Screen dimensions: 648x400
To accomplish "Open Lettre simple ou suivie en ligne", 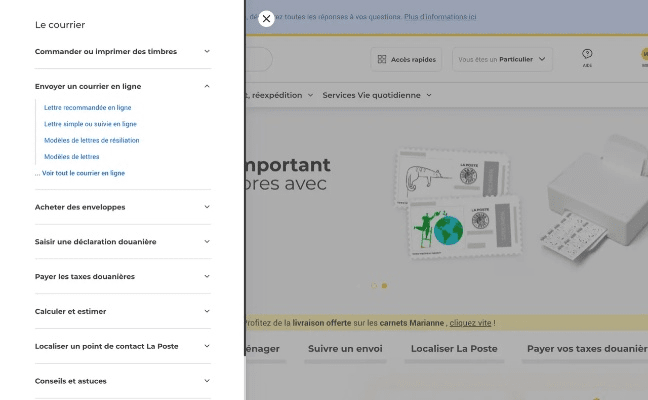I will pyautogui.click(x=90, y=124).
